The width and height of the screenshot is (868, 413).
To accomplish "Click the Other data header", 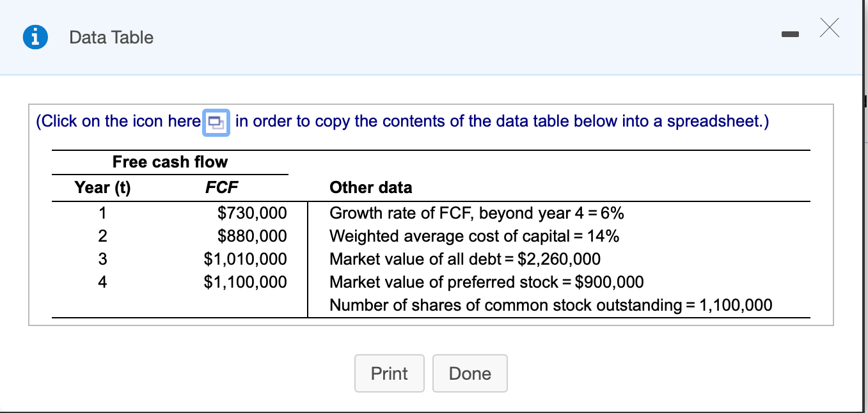I will coord(370,187).
